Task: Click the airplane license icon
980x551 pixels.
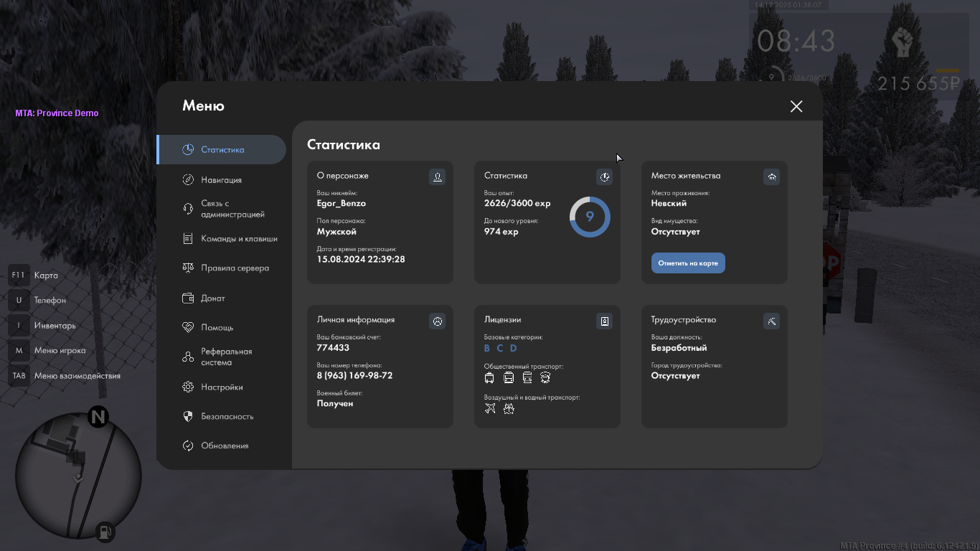Action: [490, 408]
